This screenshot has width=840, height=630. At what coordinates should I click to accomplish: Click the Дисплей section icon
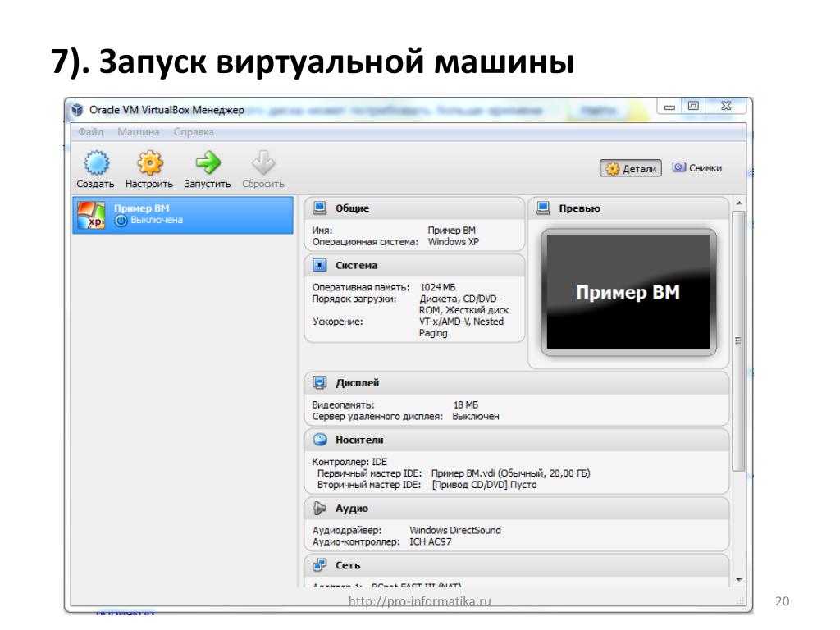click(320, 382)
